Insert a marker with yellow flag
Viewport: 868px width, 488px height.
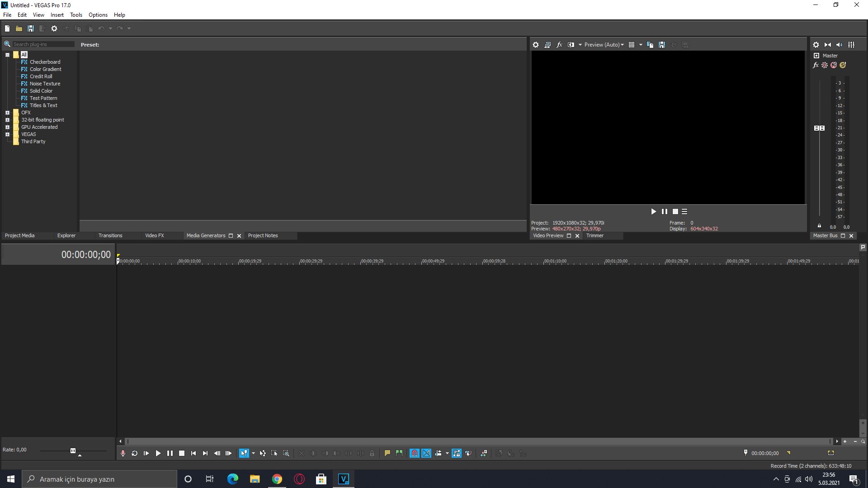pos(387,453)
